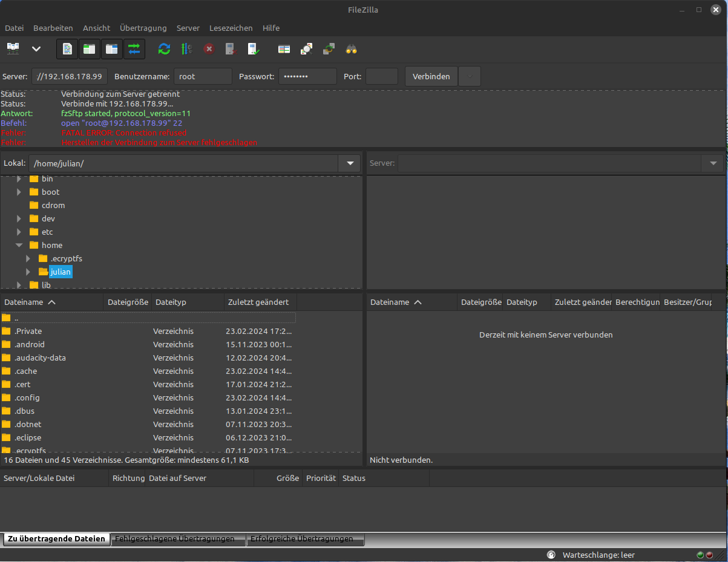Open the directory listing filters dialog
728x562 pixels.
point(284,49)
